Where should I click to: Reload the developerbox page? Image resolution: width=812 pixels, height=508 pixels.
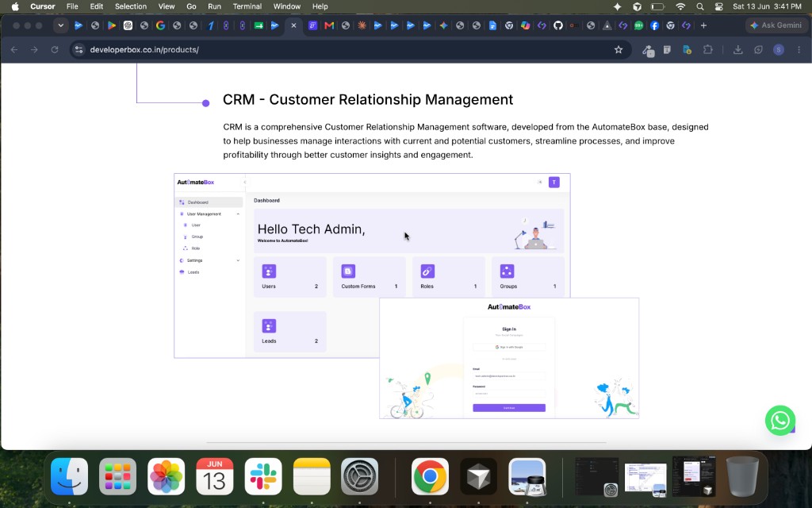(55, 50)
